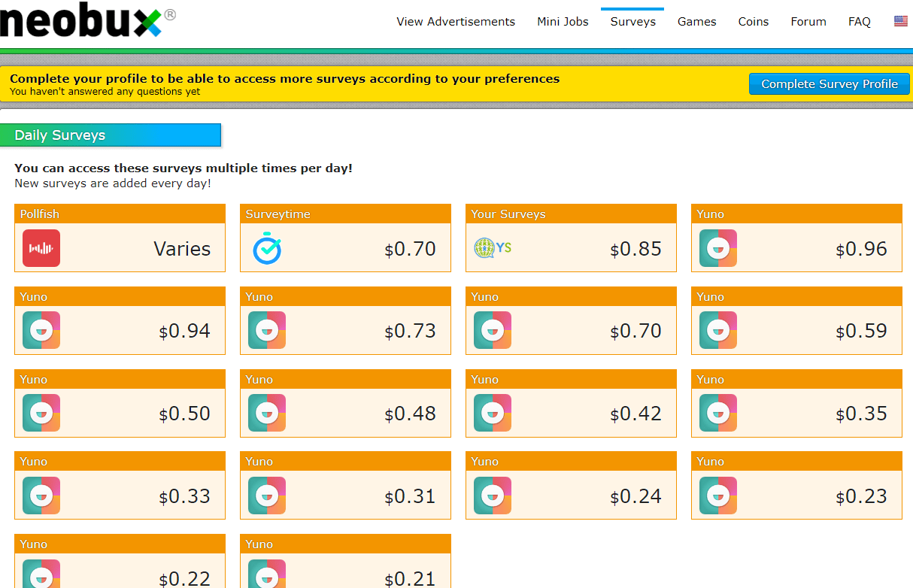Visit the FAQ page

tap(859, 22)
